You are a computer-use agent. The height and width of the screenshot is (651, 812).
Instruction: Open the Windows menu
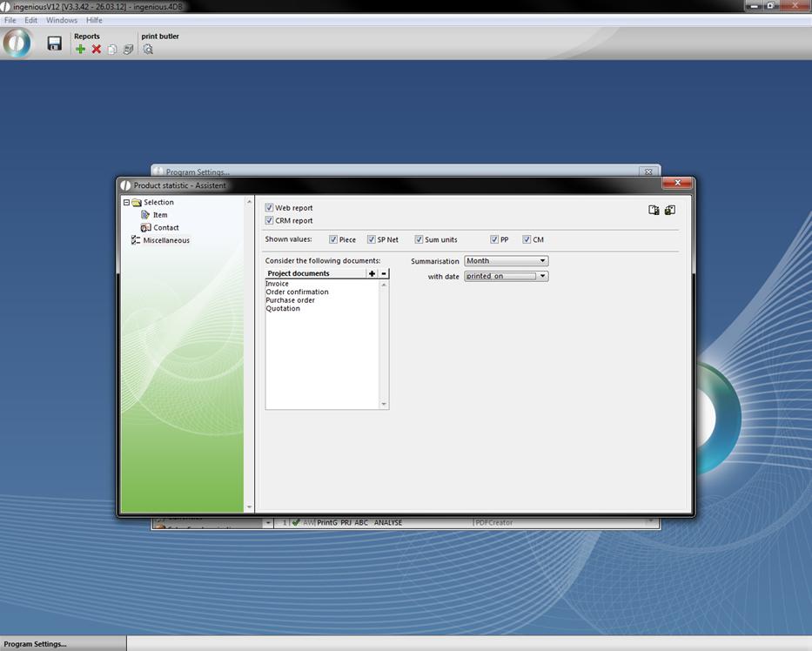pyautogui.click(x=61, y=20)
